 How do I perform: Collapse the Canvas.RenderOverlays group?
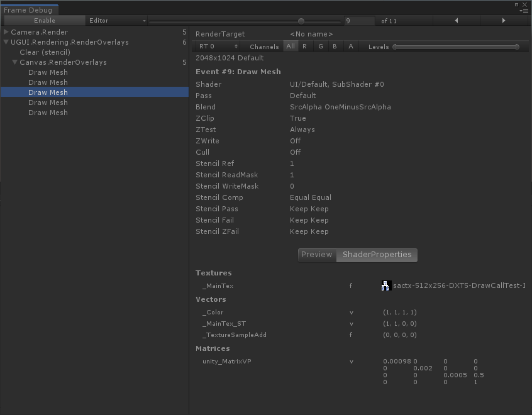coord(14,62)
